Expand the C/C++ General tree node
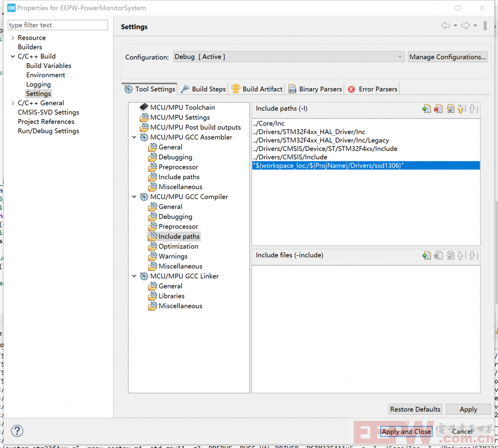The height and width of the screenshot is (448, 498). click(13, 103)
